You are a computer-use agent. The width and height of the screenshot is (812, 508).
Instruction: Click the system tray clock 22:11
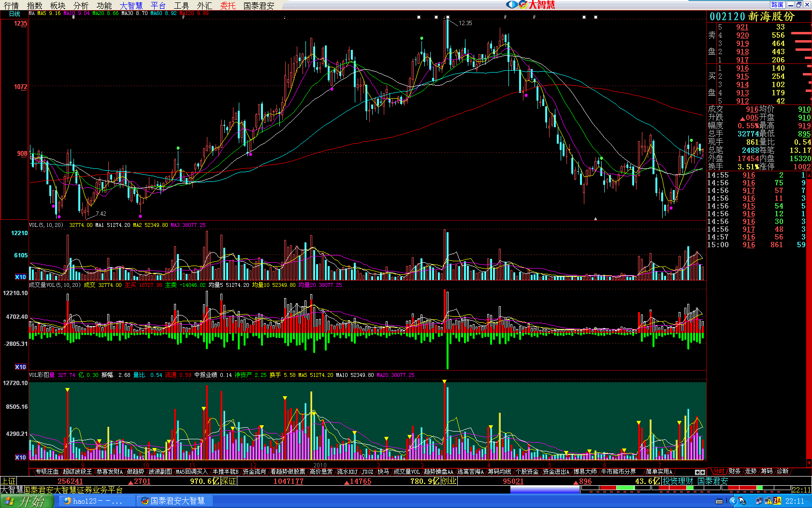[795, 501]
